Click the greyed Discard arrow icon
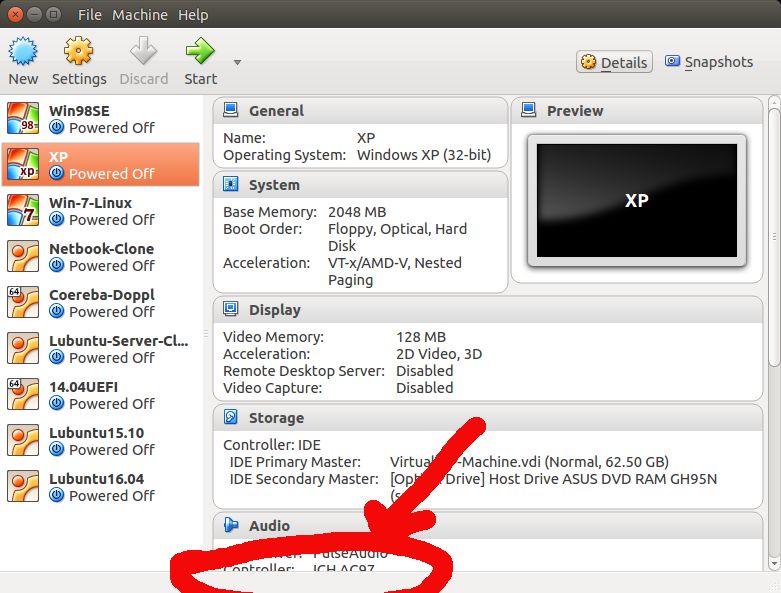 (143, 51)
